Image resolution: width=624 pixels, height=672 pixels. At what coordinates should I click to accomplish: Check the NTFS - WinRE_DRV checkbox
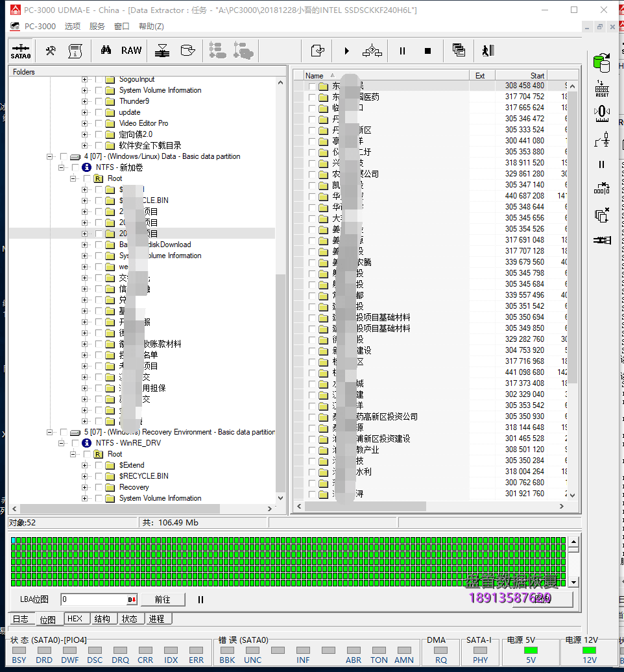pyautogui.click(x=75, y=443)
